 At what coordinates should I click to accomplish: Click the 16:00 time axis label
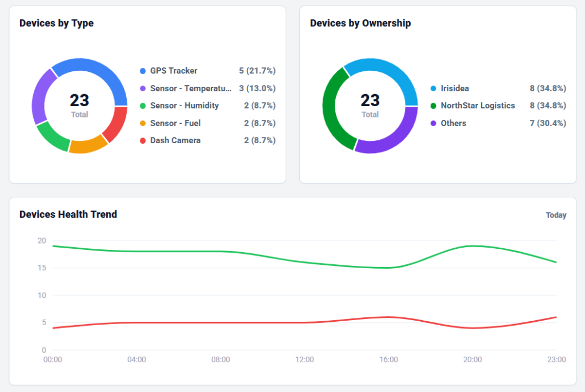388,359
